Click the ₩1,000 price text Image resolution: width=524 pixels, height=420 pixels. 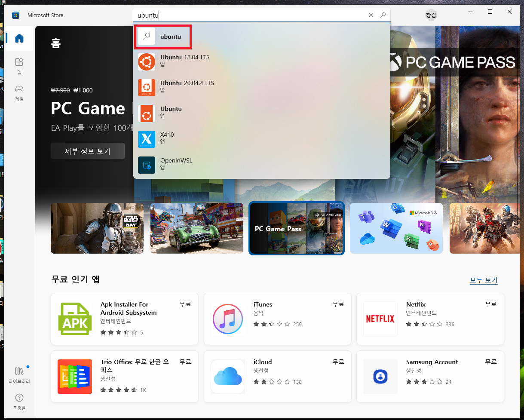83,90
